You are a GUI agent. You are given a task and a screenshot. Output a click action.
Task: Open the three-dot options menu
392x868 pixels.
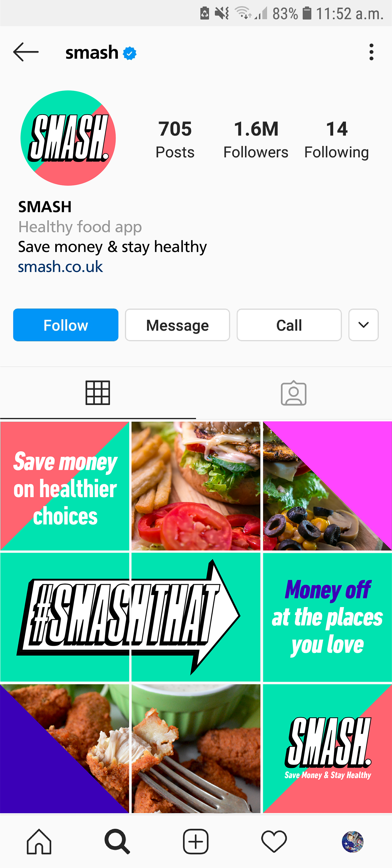point(371,52)
